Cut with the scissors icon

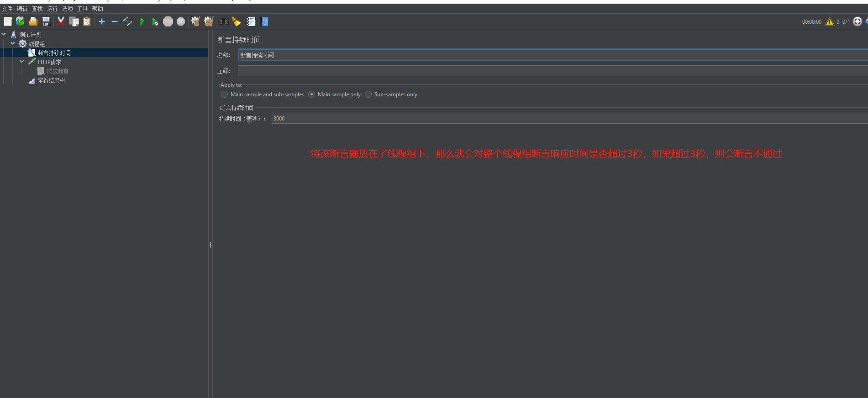coord(61,21)
